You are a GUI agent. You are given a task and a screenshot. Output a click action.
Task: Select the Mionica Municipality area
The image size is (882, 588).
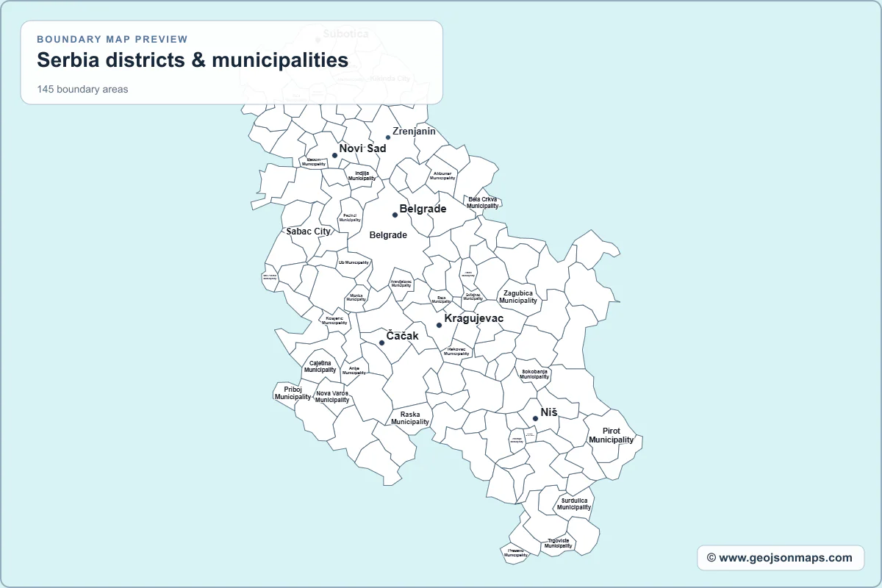click(356, 297)
